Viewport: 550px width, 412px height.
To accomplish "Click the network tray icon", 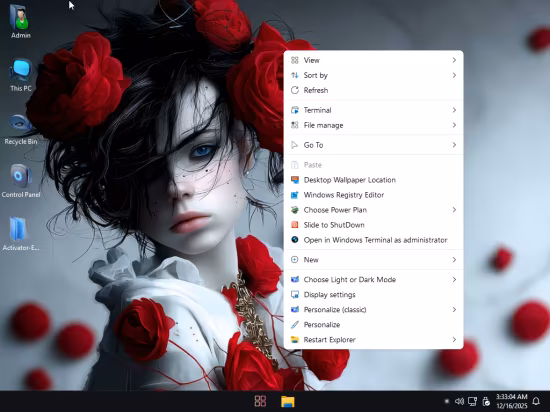I will pos(472,401).
